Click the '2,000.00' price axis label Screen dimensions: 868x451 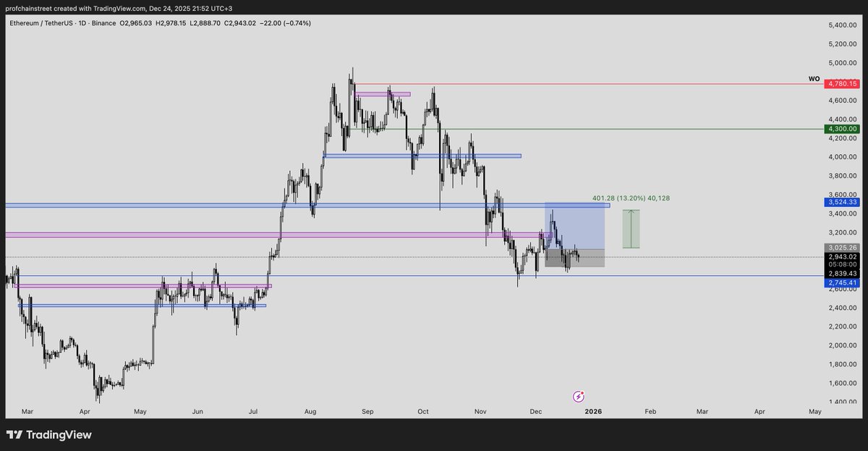842,345
